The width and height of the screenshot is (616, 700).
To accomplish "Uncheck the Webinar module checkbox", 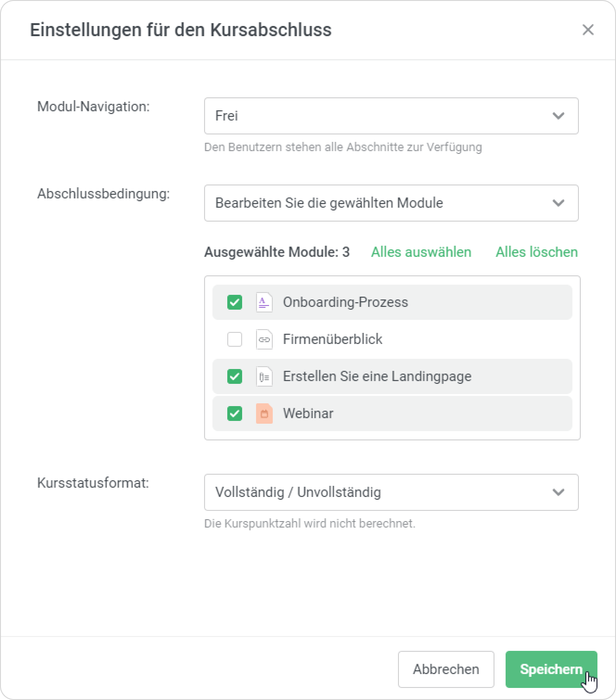I will pos(235,414).
